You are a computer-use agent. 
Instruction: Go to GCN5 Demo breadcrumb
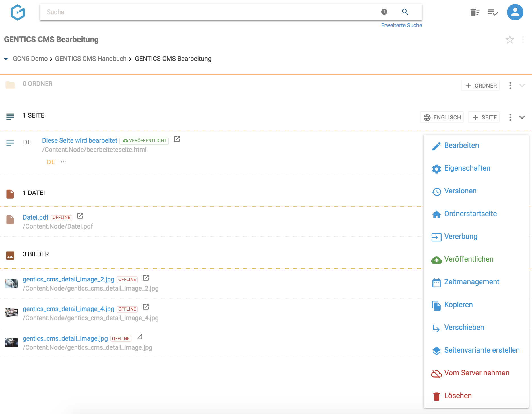coord(30,59)
